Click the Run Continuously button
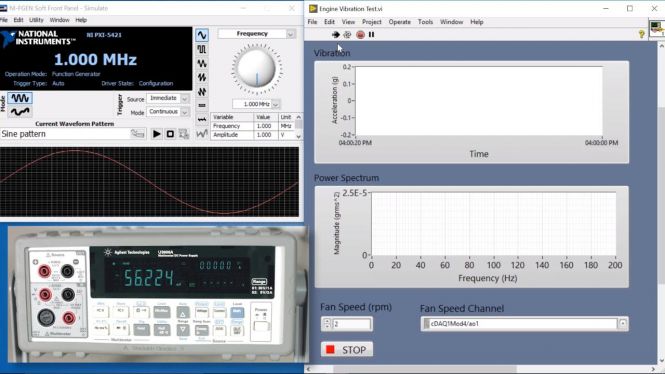665x374 pixels. 347,35
